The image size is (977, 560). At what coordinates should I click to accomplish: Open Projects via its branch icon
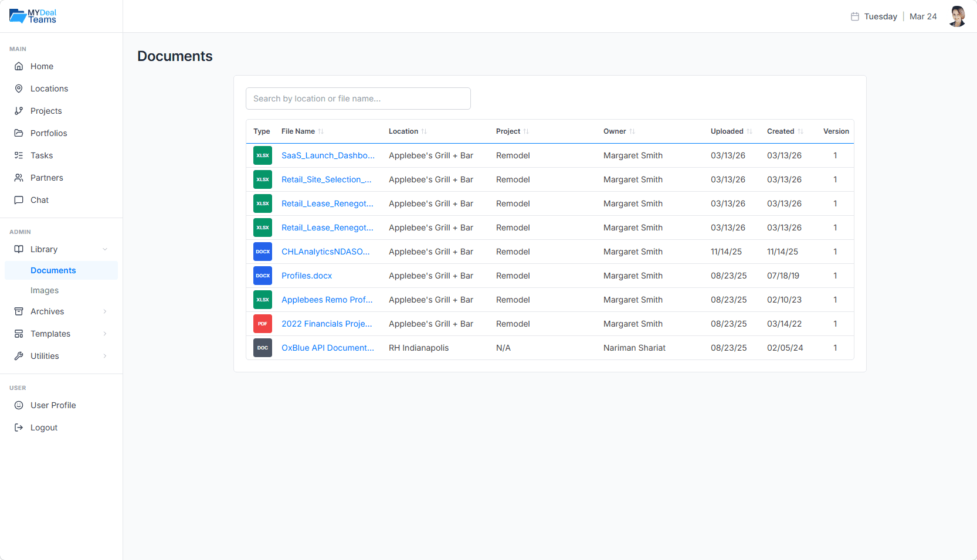pyautogui.click(x=19, y=111)
